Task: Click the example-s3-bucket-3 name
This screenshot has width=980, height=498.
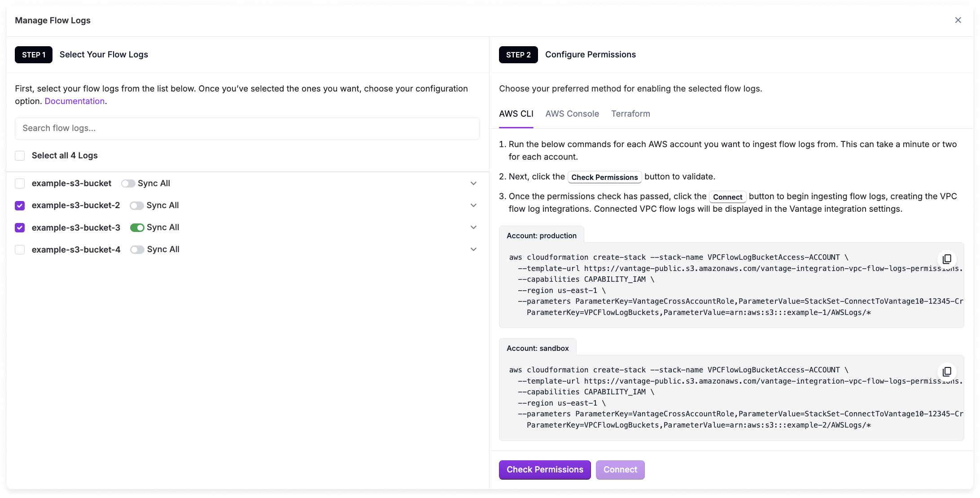Action: [76, 227]
